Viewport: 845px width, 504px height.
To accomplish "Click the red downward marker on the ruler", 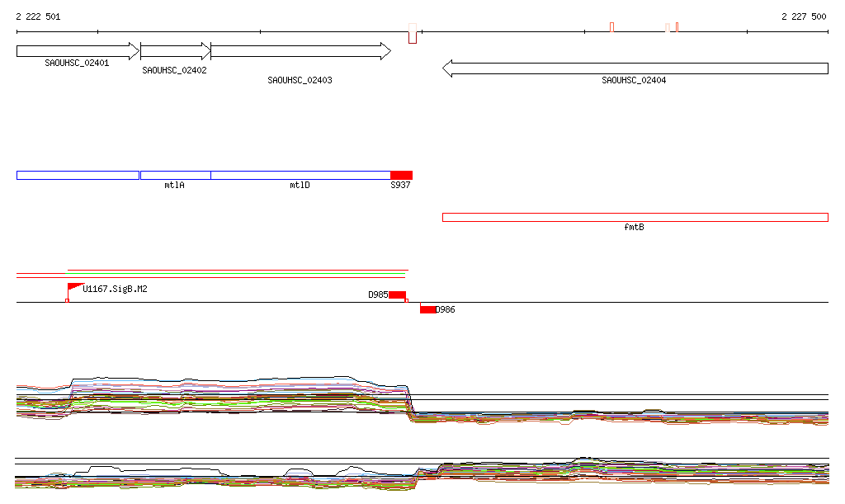I will pyautogui.click(x=413, y=37).
